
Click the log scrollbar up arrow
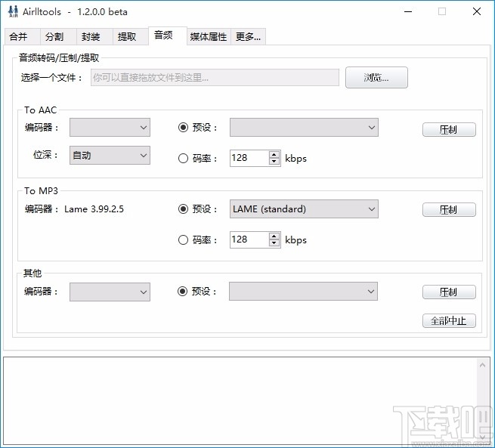click(x=482, y=366)
